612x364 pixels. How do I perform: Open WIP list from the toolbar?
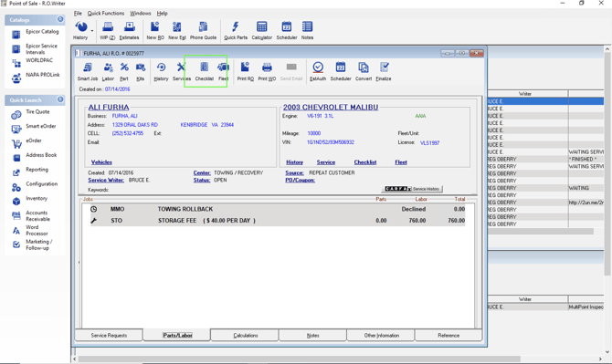coord(108,31)
